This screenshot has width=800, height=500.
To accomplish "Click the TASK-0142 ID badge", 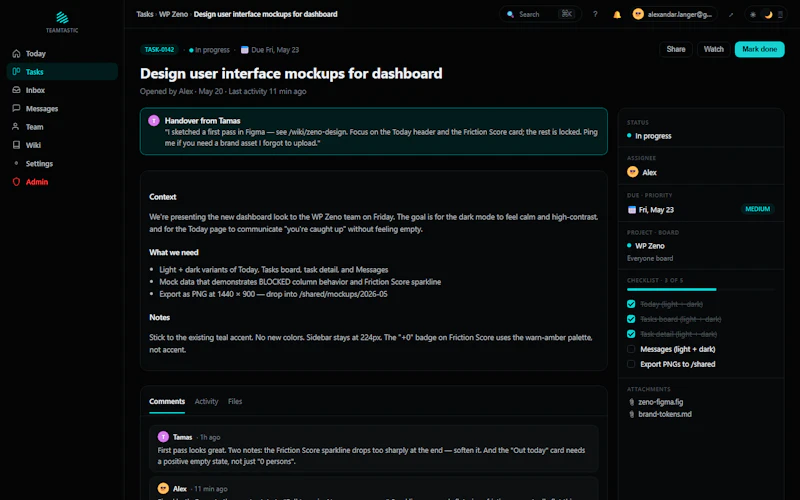I will click(159, 49).
